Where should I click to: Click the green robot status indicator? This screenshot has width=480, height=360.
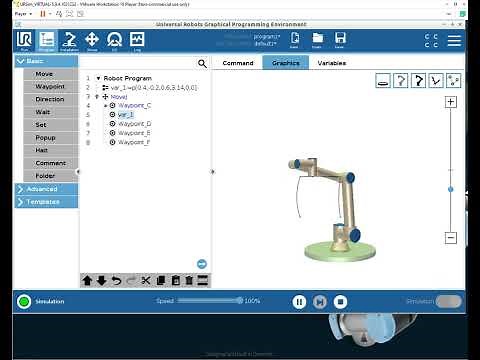pos(24,302)
